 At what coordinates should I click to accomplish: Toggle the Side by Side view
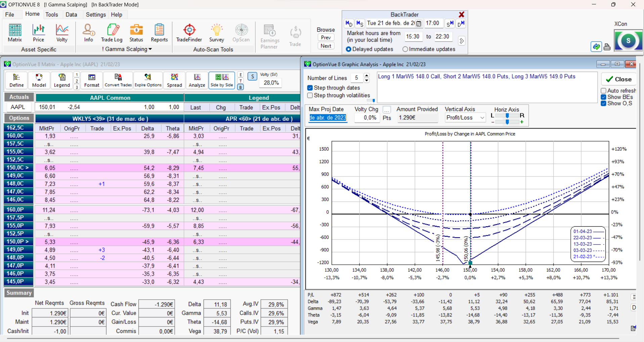(222, 80)
